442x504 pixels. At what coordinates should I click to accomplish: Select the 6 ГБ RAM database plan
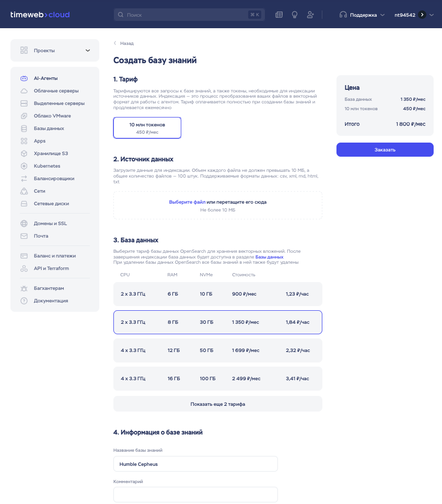[217, 294]
